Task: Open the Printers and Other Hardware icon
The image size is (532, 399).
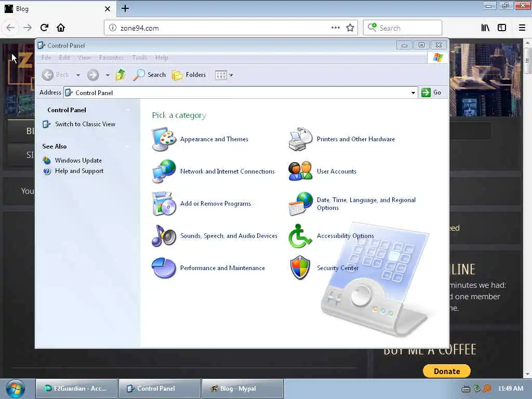Action: tap(300, 139)
